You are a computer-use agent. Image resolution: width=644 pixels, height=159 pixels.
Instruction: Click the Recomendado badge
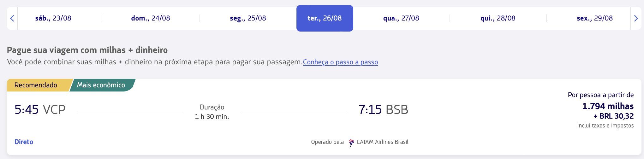click(36, 85)
